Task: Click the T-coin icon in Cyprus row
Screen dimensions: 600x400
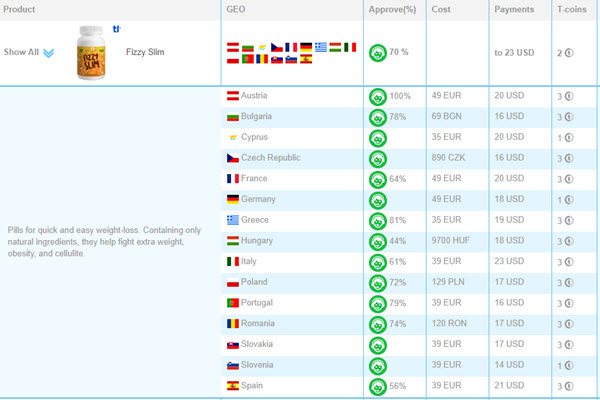Action: click(569, 137)
